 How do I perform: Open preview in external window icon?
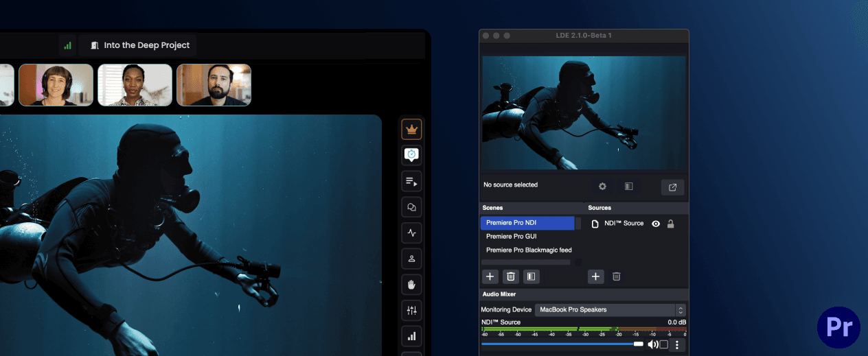(x=672, y=187)
